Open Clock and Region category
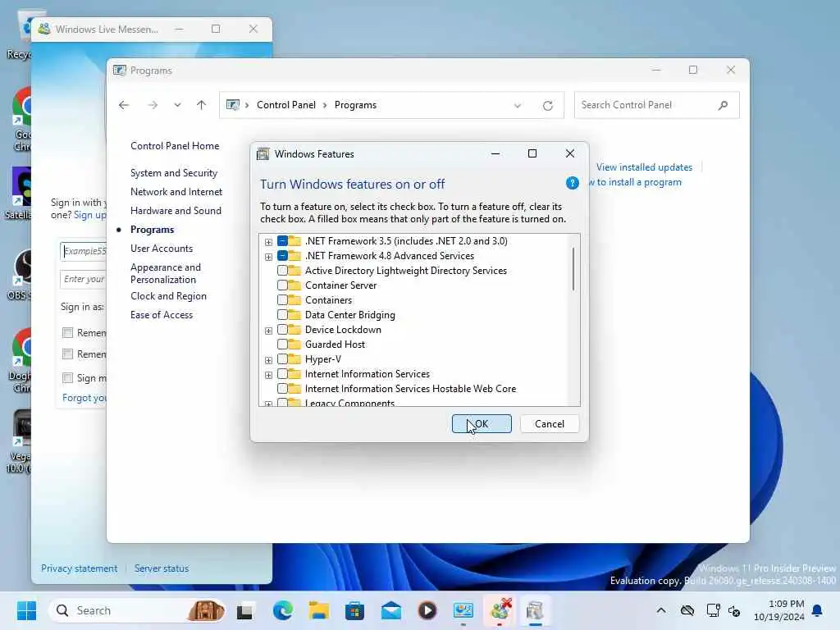Screen dimensions: 840x630 tap(168, 296)
